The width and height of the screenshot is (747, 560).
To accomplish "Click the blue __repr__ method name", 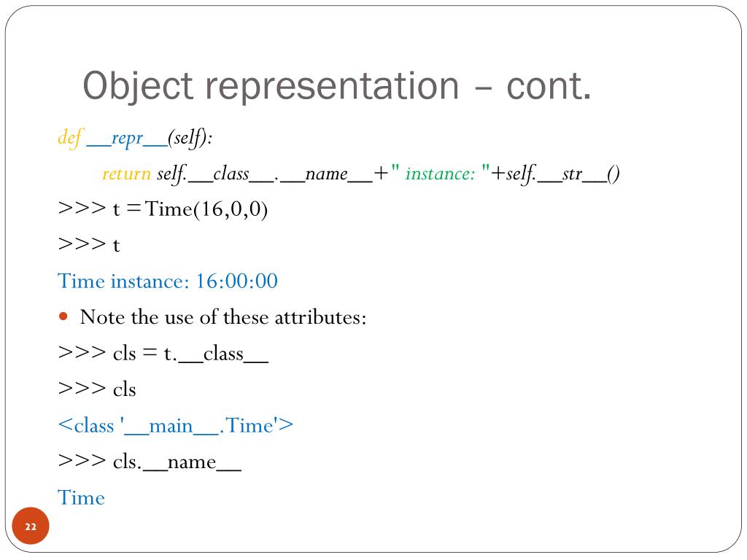I will [127, 139].
